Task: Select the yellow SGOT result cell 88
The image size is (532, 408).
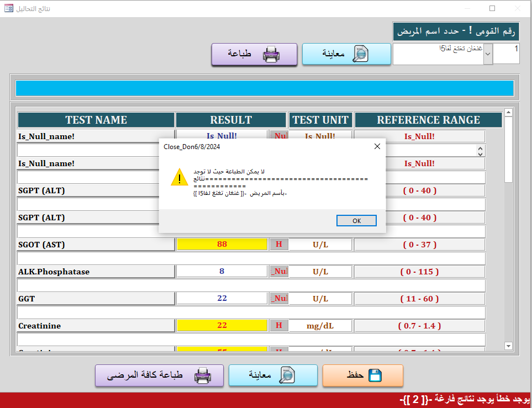Action: pyautogui.click(x=222, y=245)
